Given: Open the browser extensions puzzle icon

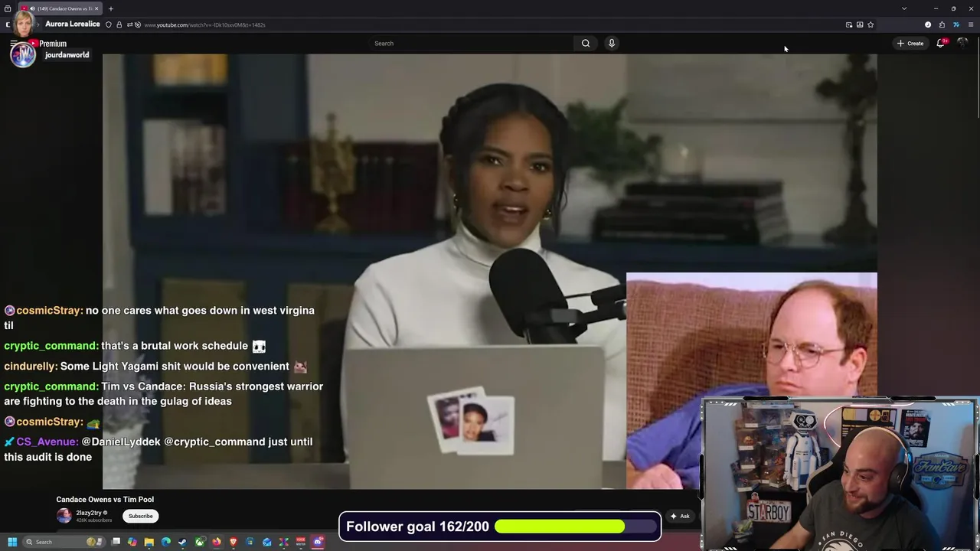Looking at the screenshot, I should click(x=942, y=24).
